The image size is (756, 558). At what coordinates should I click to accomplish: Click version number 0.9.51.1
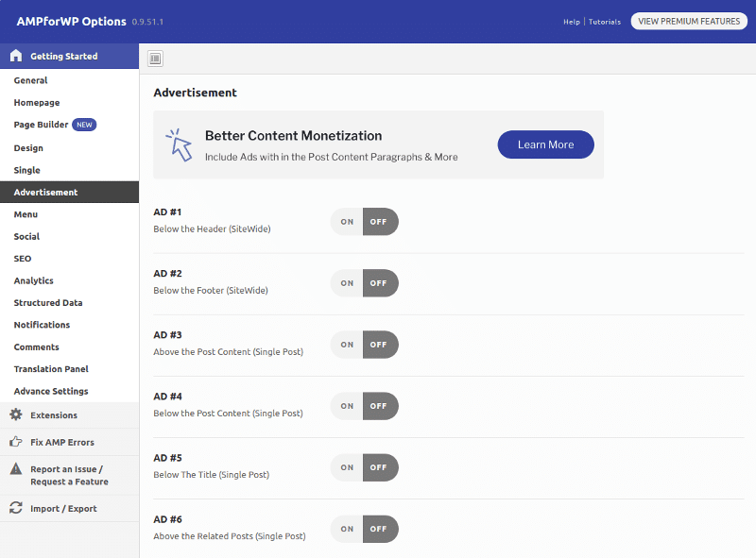147,22
